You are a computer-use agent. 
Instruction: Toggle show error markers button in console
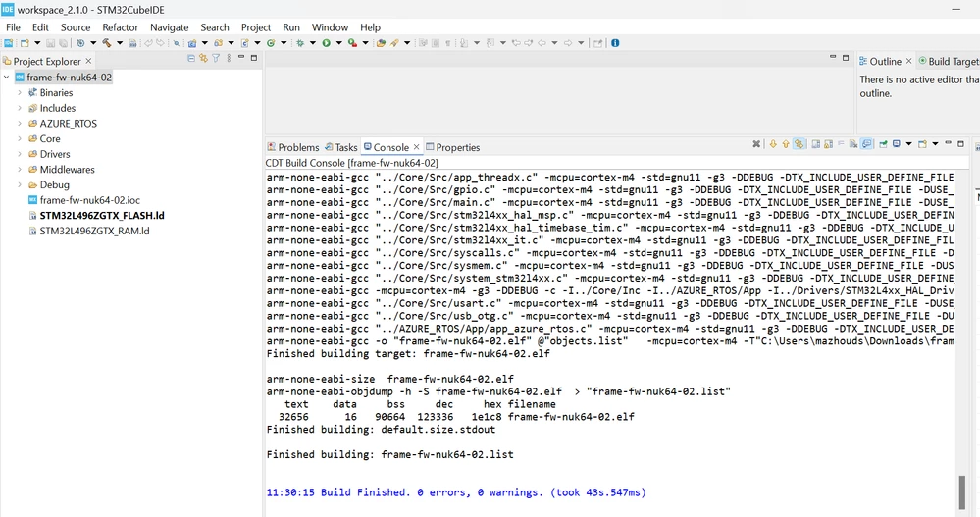tap(799, 144)
